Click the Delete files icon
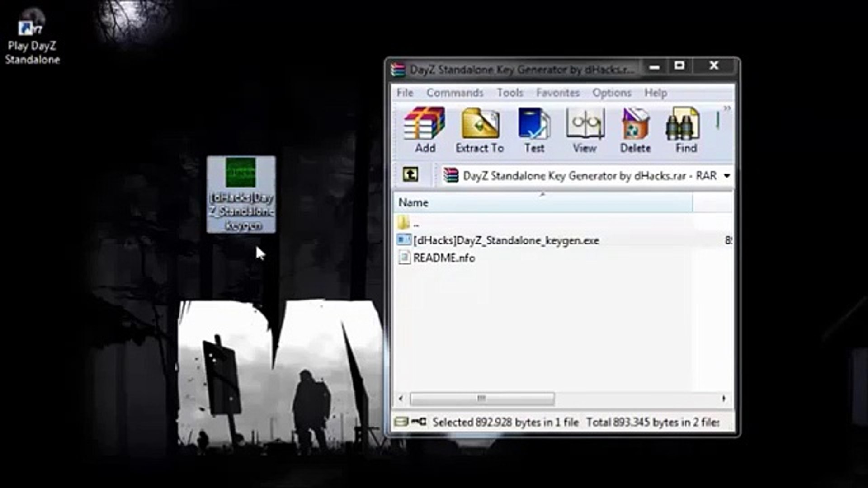This screenshot has height=488, width=868. [x=635, y=123]
